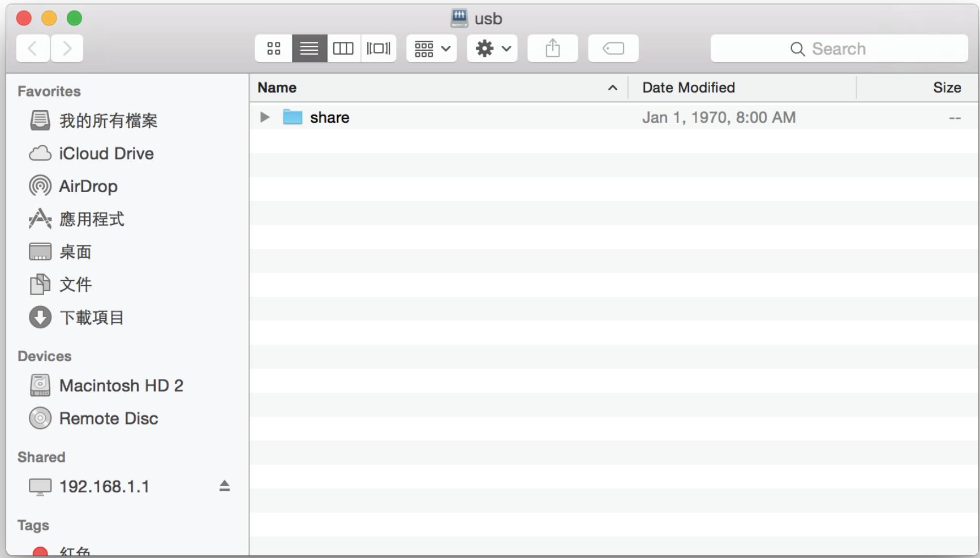Click the Edit Tags button
Viewport: 980px width, 558px height.
[x=613, y=49]
